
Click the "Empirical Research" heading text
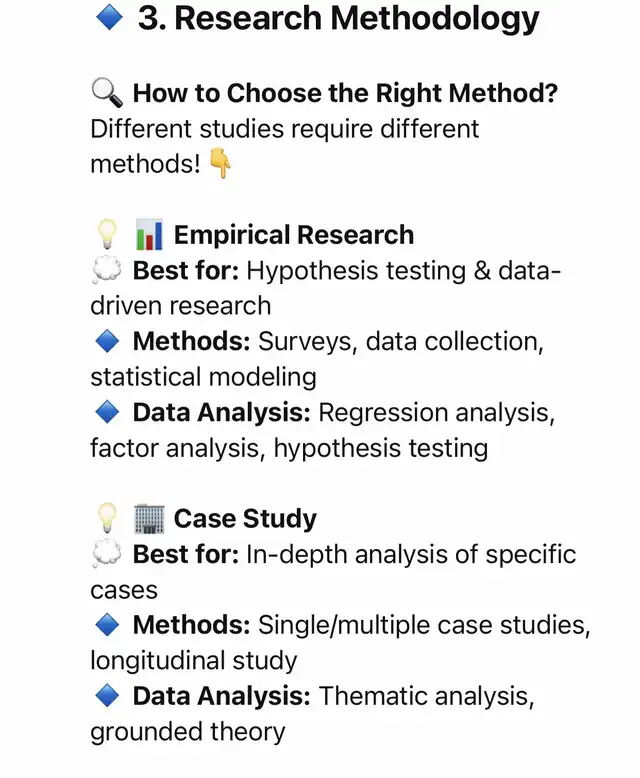[293, 235]
